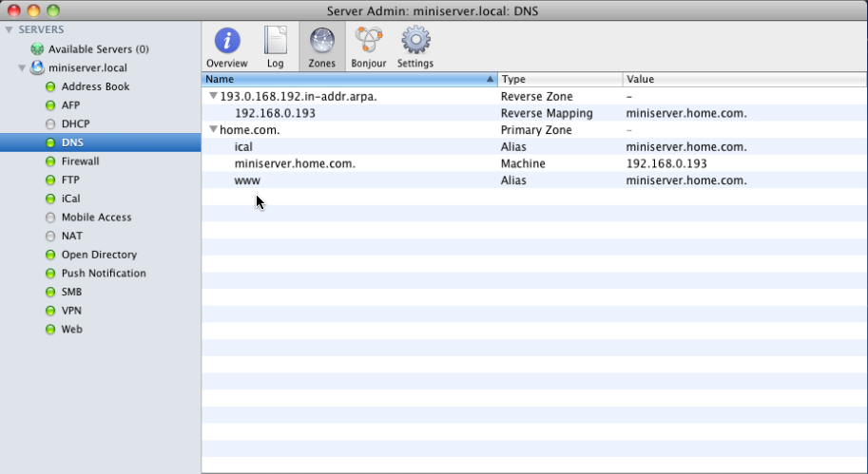Select the iCal service

pyautogui.click(x=71, y=199)
